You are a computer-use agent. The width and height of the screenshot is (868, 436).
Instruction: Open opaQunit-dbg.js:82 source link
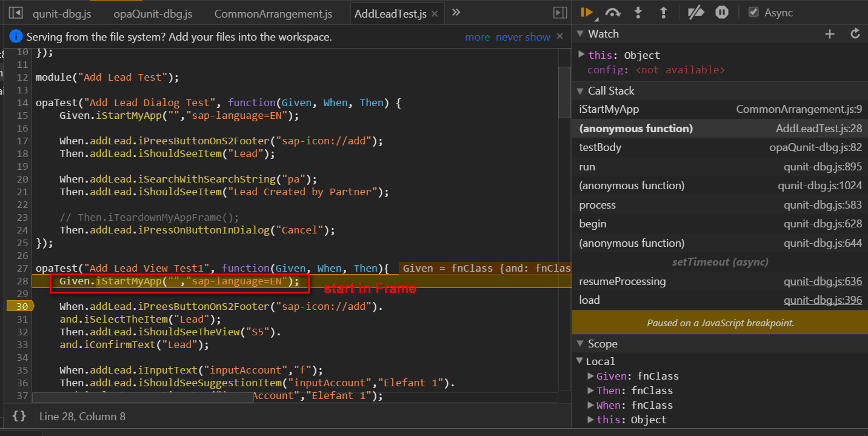816,147
